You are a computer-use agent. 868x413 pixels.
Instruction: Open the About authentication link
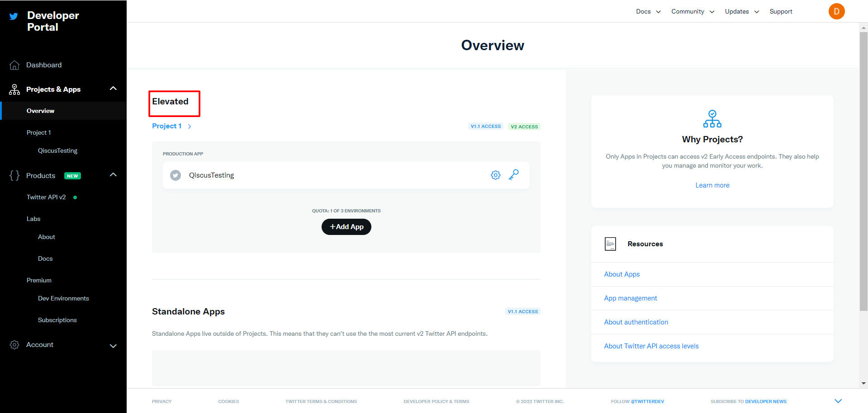coord(636,322)
